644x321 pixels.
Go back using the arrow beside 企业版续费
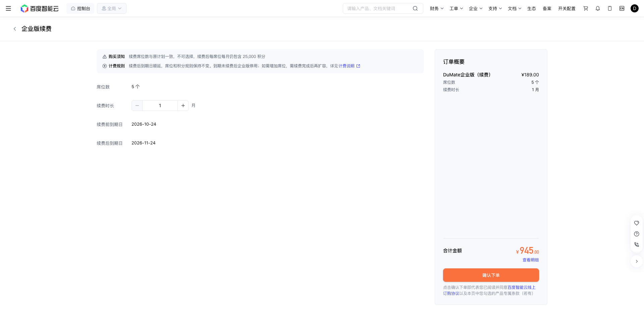click(x=15, y=29)
